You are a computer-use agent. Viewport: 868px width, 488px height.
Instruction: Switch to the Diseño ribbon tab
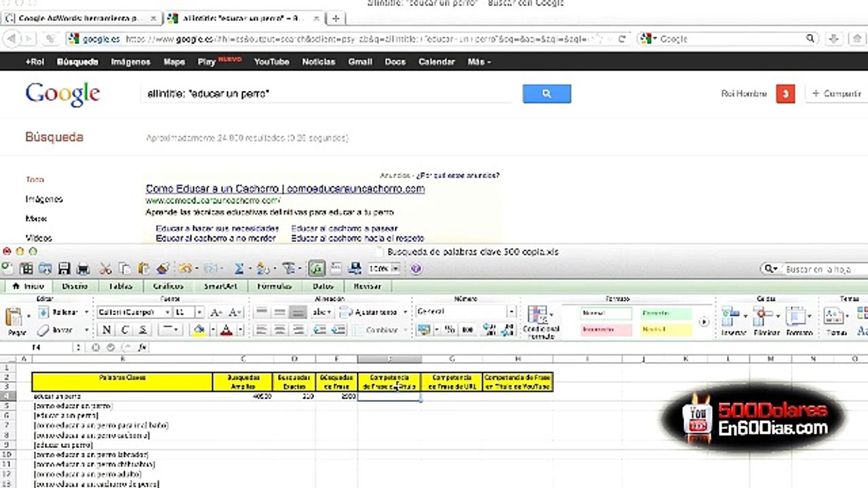pyautogui.click(x=75, y=286)
